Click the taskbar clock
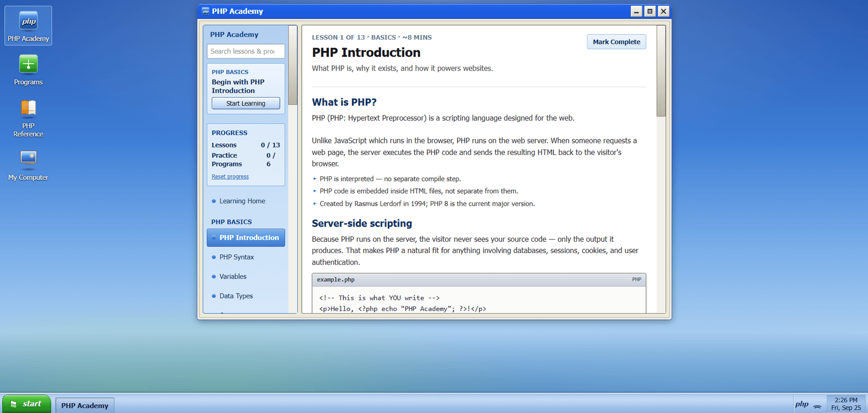 click(846, 404)
